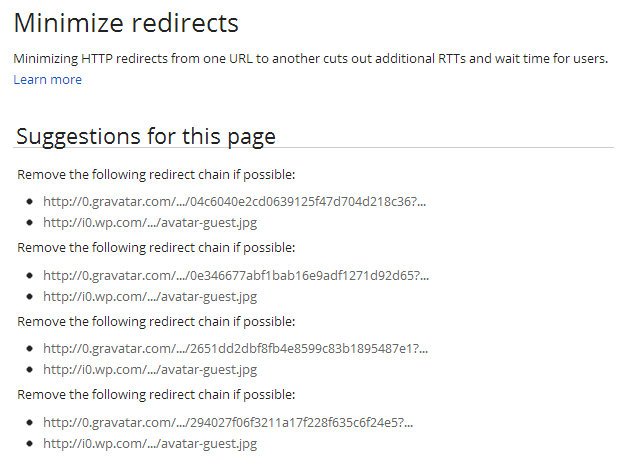Click bullet beside the 04c6040e2cd gravatar link
623x470 pixels.
pyautogui.click(x=29, y=201)
